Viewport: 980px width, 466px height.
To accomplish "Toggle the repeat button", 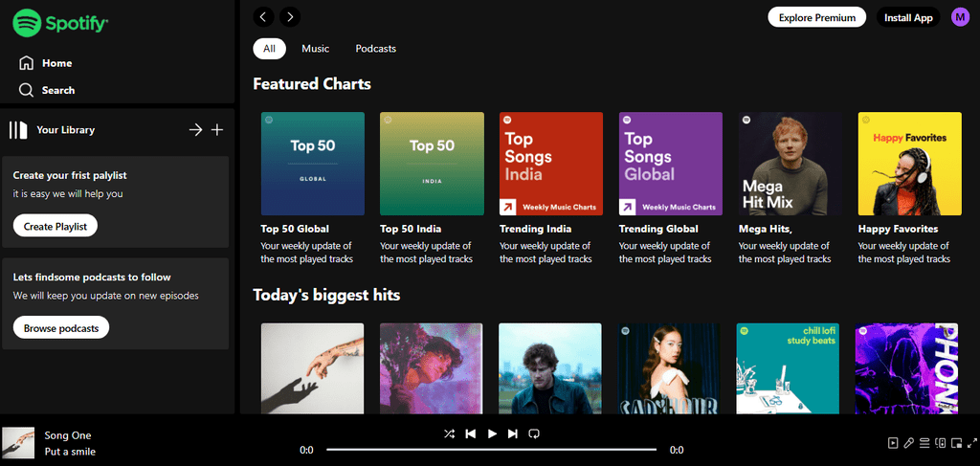I will pos(534,433).
